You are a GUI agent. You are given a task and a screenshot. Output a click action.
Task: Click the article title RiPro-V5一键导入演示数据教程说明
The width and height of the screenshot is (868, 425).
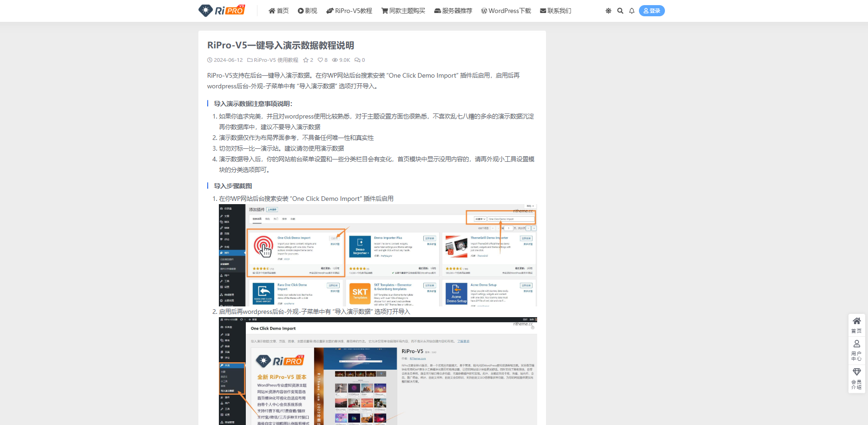pyautogui.click(x=281, y=45)
